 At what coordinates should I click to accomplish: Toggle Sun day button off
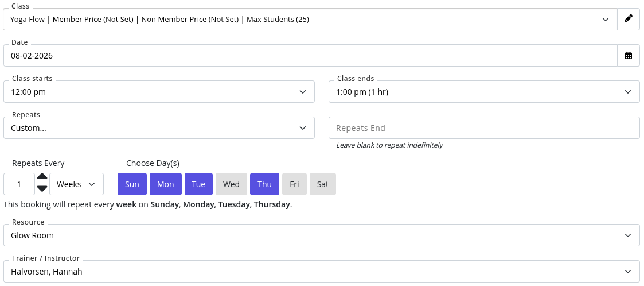pyautogui.click(x=132, y=184)
